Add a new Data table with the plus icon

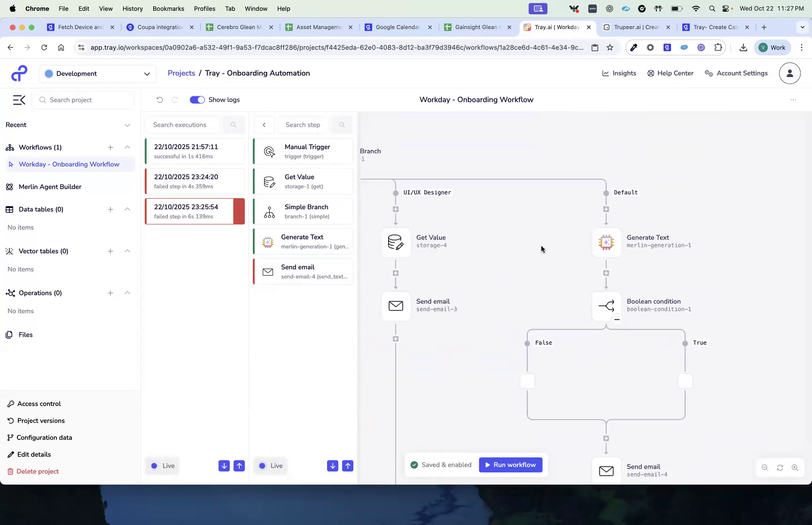click(110, 209)
